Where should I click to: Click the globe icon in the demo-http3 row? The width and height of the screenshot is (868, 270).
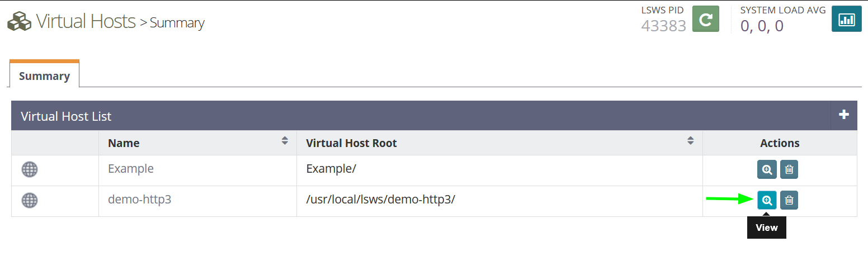tap(30, 200)
